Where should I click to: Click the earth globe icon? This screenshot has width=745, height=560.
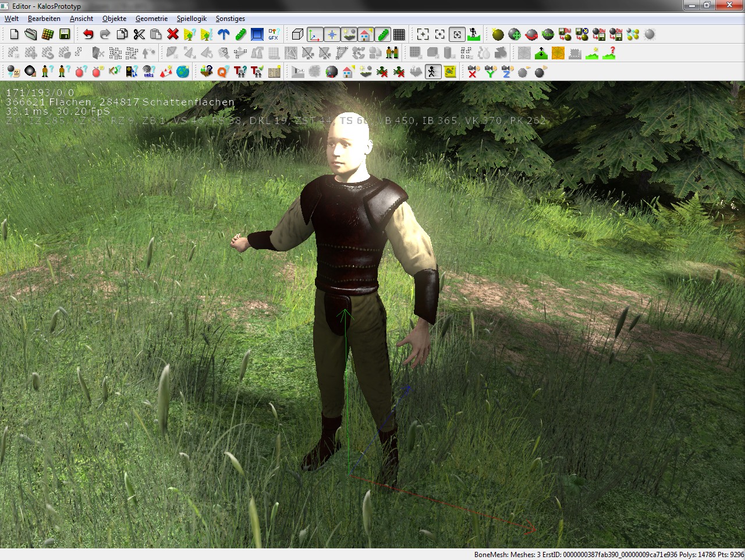pyautogui.click(x=183, y=72)
